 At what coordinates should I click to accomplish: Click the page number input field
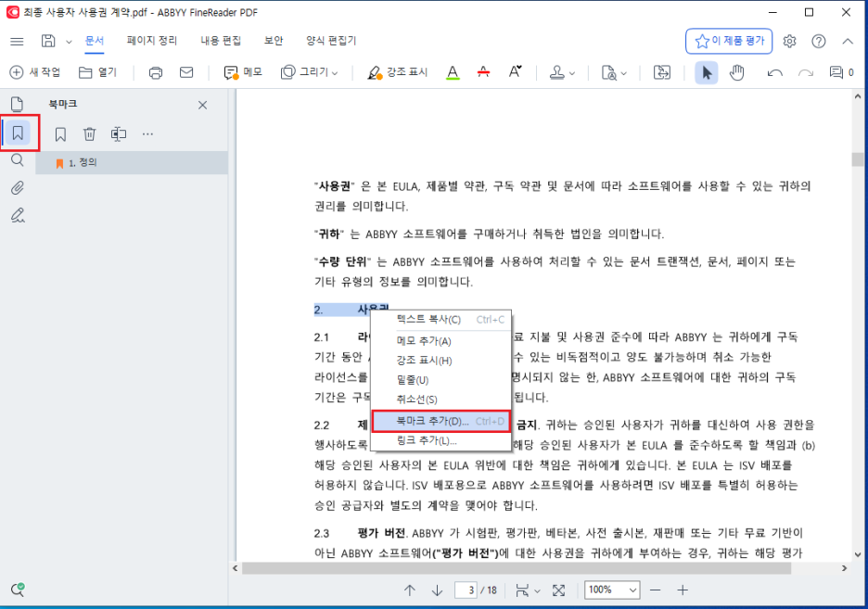point(466,590)
